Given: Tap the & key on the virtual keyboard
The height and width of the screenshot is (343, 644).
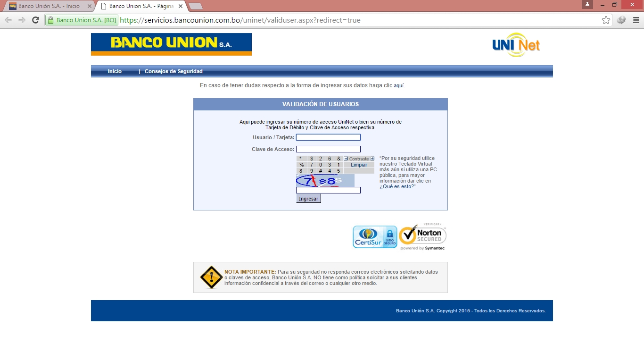Looking at the screenshot, I should point(339,159).
